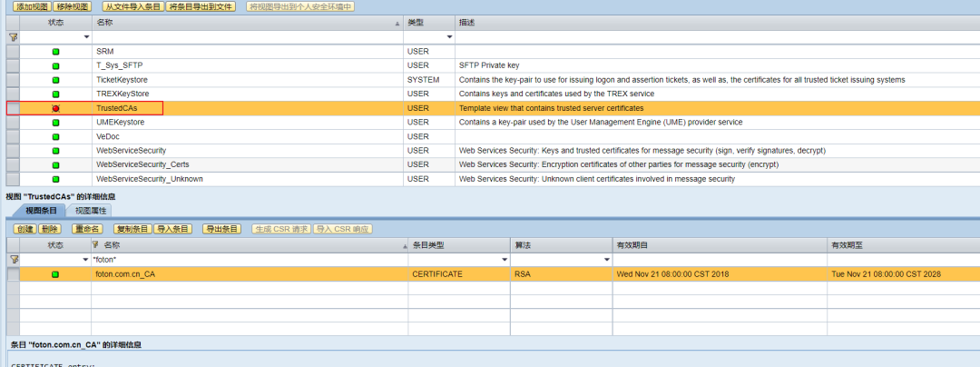Image resolution: width=980 pixels, height=367 pixels.
Task: Select the TrustedCAs view name
Action: click(117, 108)
